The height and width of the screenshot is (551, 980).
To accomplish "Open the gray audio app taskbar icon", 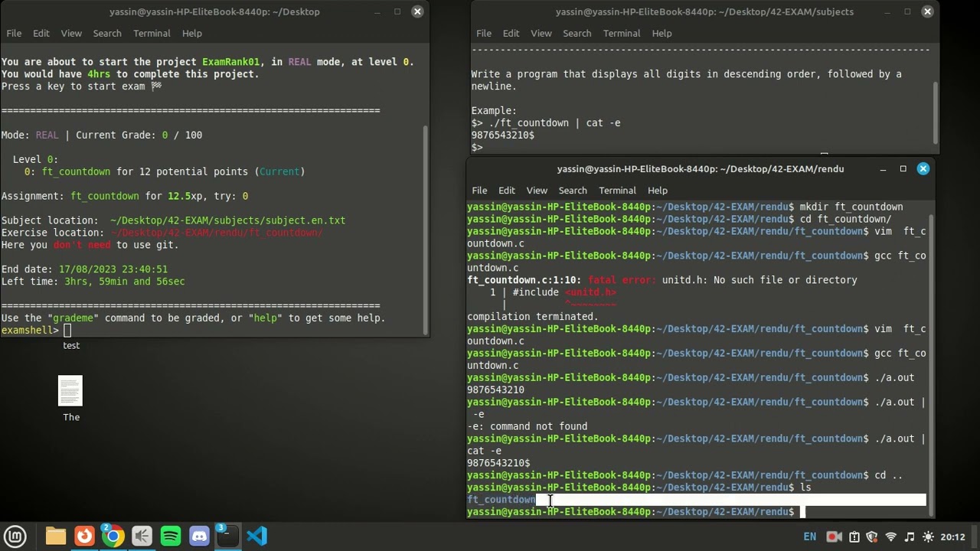I will 142,536.
